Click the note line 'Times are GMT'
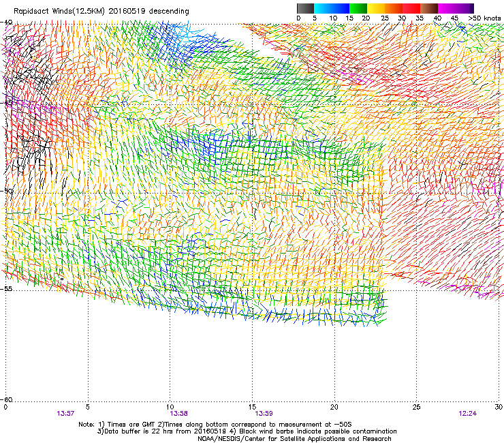This screenshot has width=504, height=443. pos(129,425)
